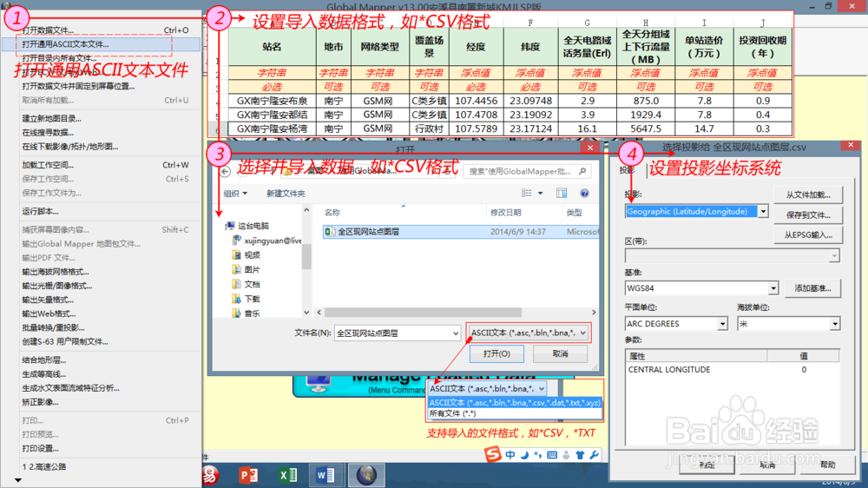The width and height of the screenshot is (868, 488).
Task: Open the 视频 folder in the tree
Action: 246,255
